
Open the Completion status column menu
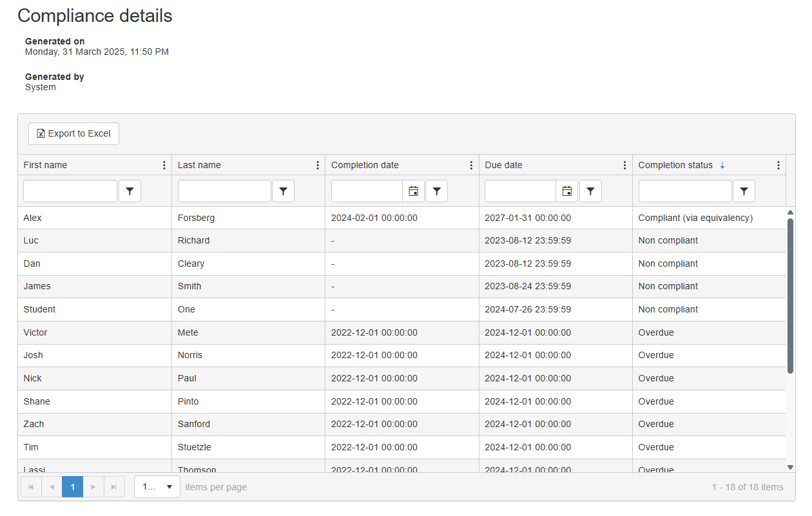point(778,166)
